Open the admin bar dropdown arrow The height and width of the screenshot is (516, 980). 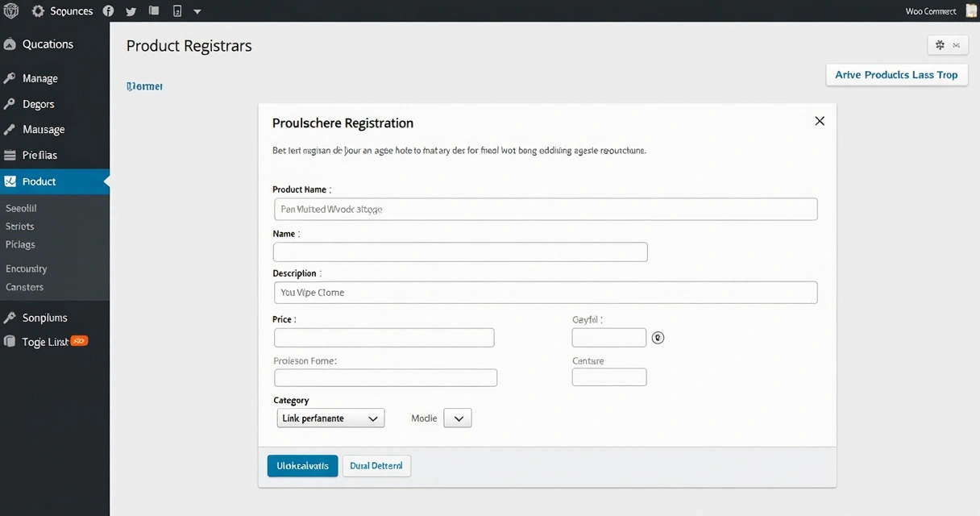(x=197, y=12)
